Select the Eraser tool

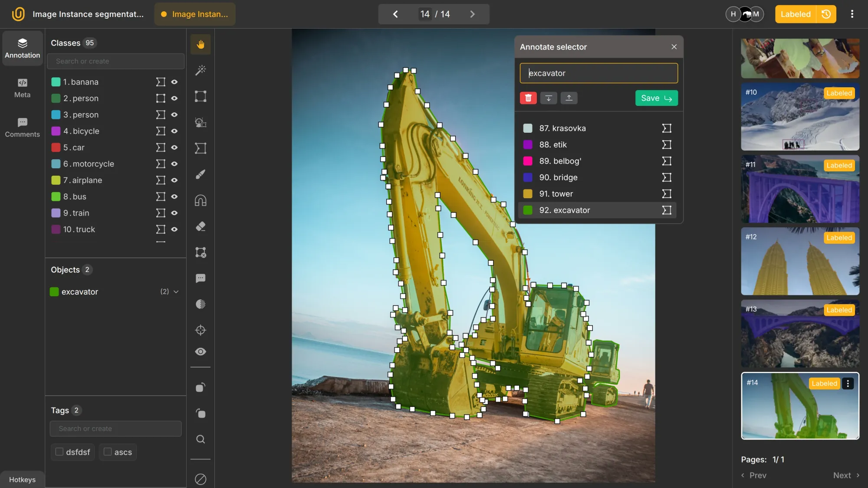tap(200, 226)
